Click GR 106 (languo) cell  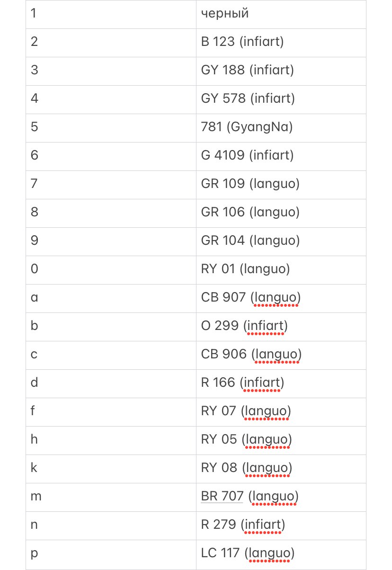(x=281, y=214)
